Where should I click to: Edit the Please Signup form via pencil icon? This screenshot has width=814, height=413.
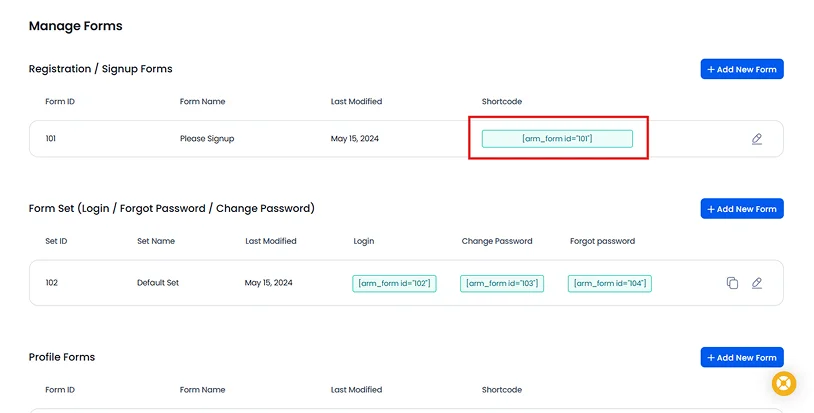click(757, 139)
